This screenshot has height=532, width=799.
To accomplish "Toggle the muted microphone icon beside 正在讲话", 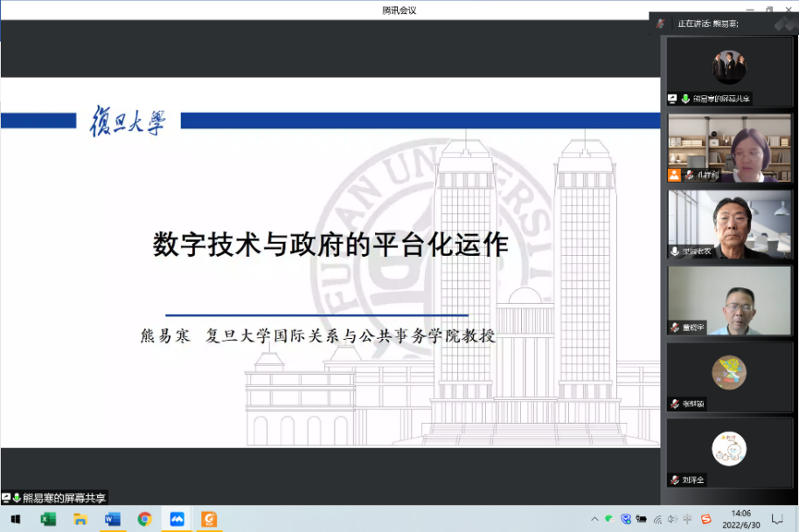I will pos(660,24).
